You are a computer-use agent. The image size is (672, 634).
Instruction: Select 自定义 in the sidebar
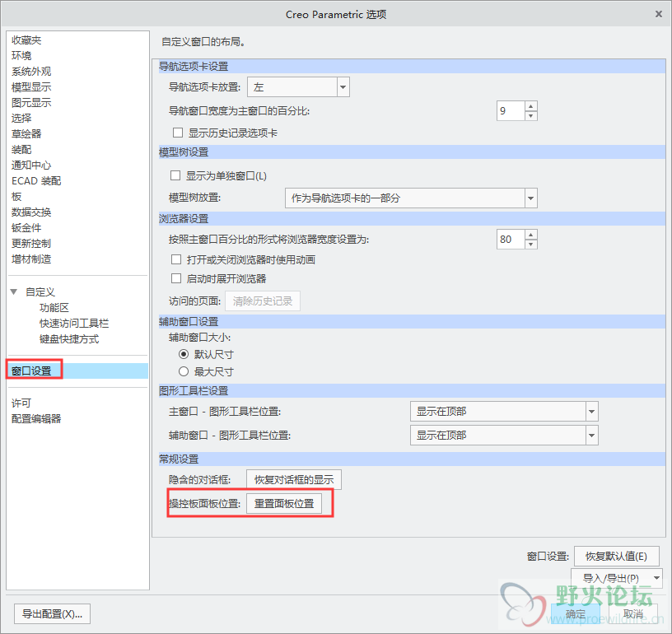[40, 292]
